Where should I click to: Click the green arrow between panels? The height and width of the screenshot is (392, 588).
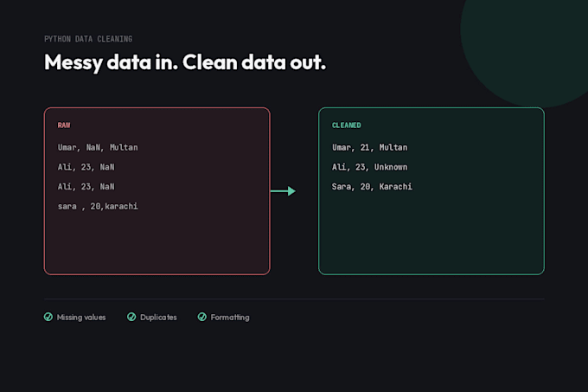[283, 191]
